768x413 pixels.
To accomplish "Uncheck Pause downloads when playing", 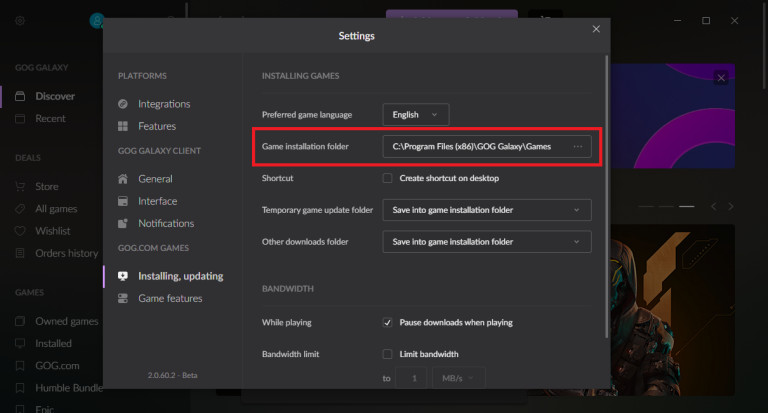I will point(387,323).
